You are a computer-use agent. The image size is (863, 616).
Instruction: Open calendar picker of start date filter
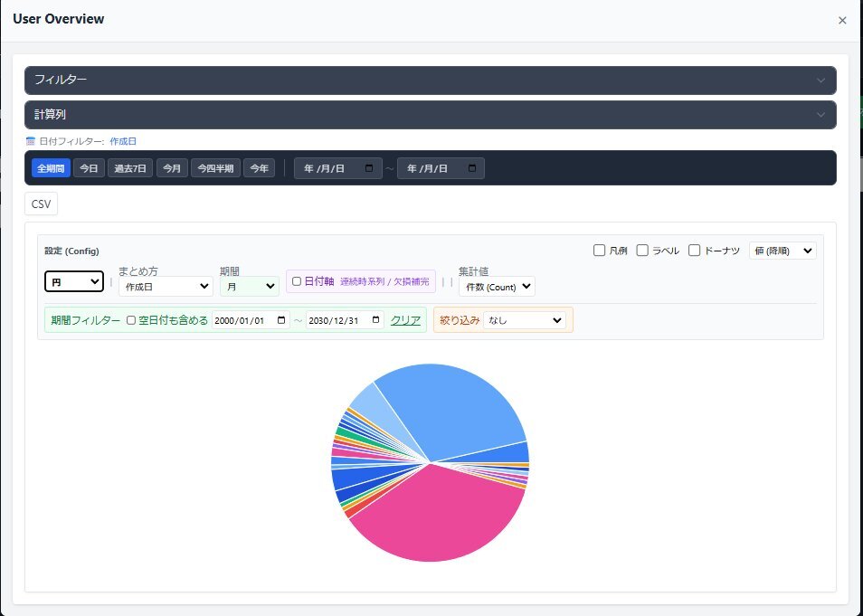(369, 168)
